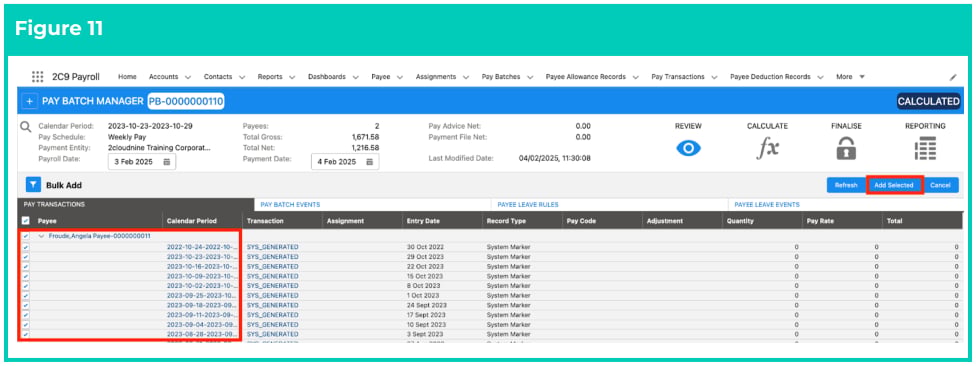Open the Assignments tab dropdown chevron
Screen dimensions: 976x366
click(x=466, y=77)
